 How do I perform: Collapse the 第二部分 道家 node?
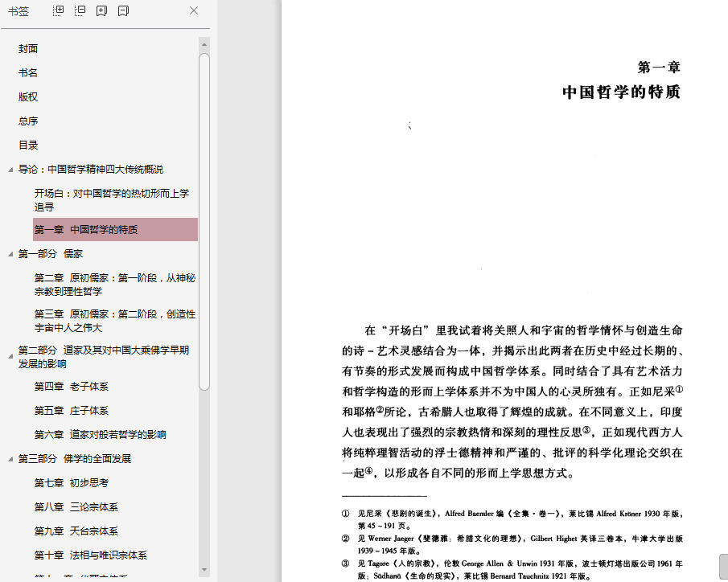click(x=10, y=357)
